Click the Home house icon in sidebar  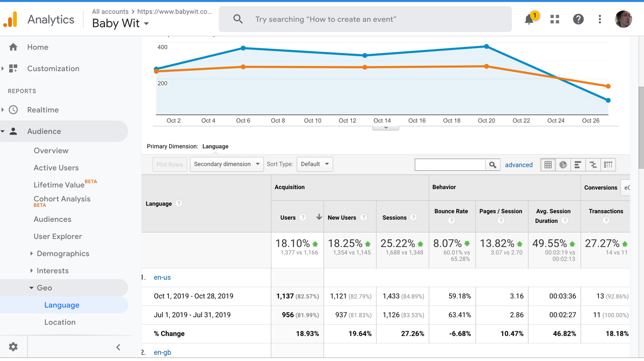click(14, 47)
